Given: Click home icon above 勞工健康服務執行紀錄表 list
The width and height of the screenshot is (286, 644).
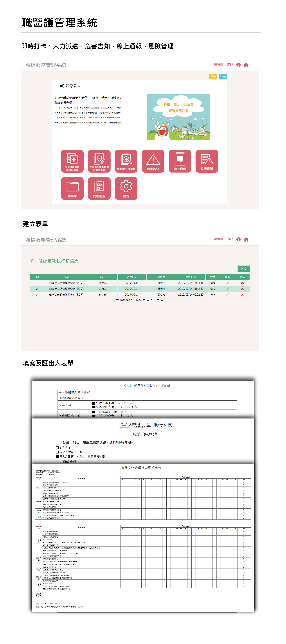Looking at the screenshot, I should 246,240.
